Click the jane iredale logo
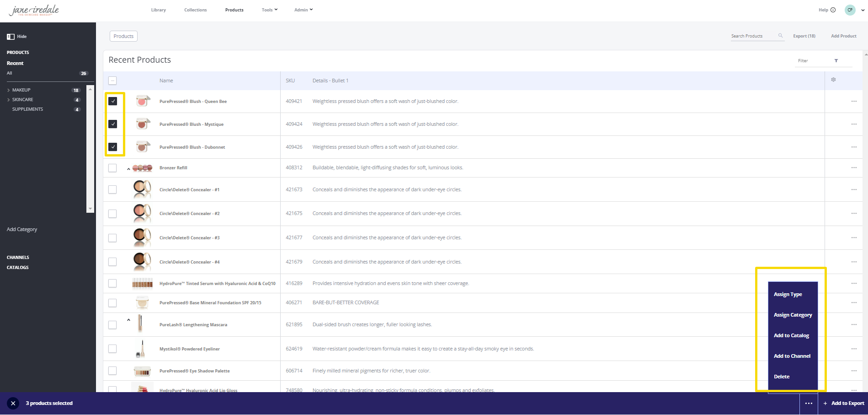 pyautogui.click(x=34, y=11)
